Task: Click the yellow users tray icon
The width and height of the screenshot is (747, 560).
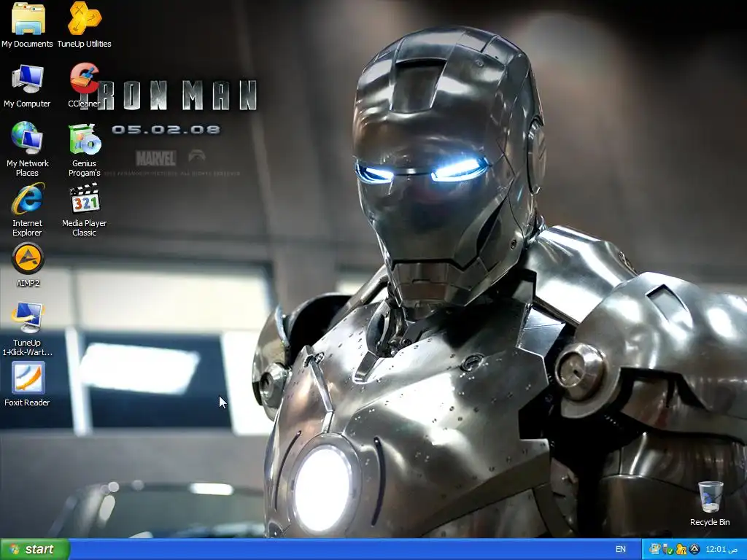Action: pyautogui.click(x=681, y=550)
